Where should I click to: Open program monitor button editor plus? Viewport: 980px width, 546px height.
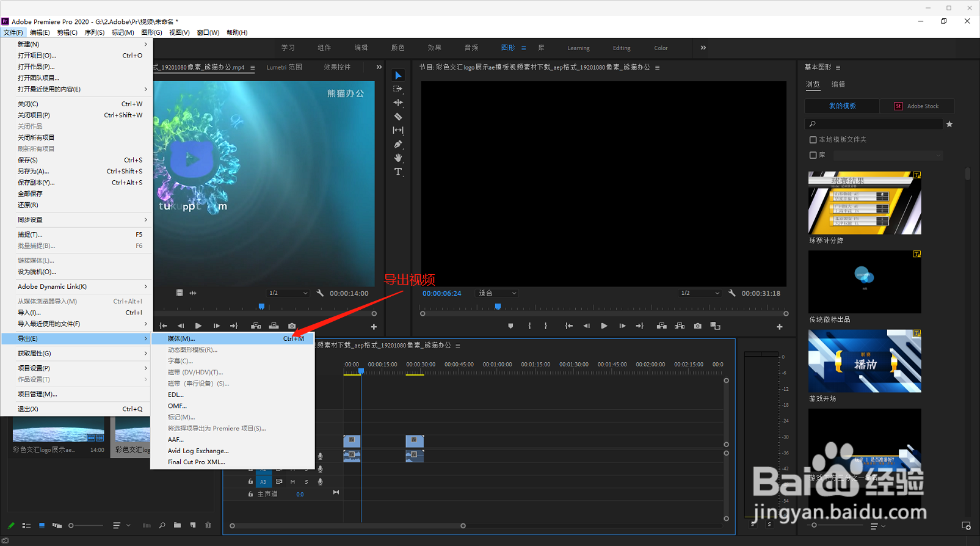[779, 327]
